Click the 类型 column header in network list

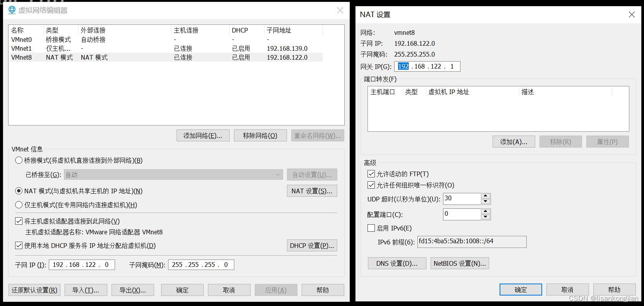tap(61, 30)
